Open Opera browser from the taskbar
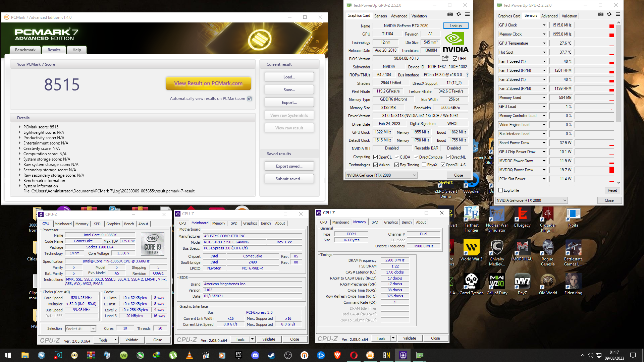The image size is (644, 362). coord(354,355)
